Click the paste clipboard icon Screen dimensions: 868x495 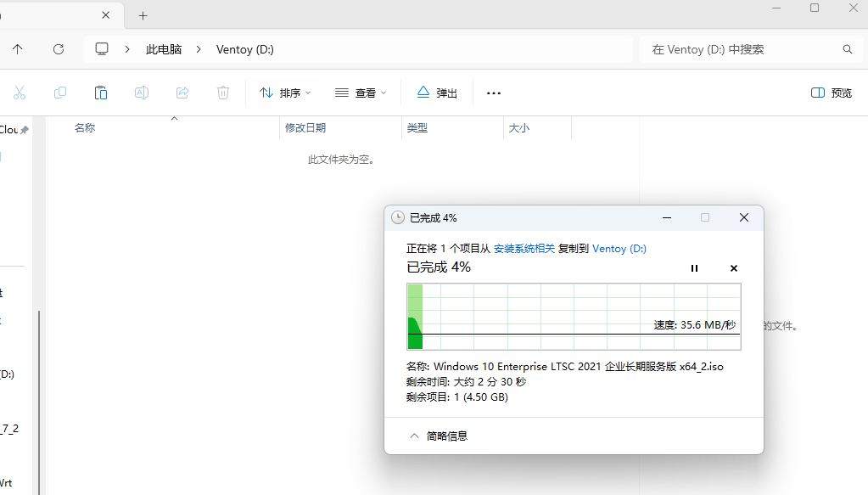click(x=101, y=93)
